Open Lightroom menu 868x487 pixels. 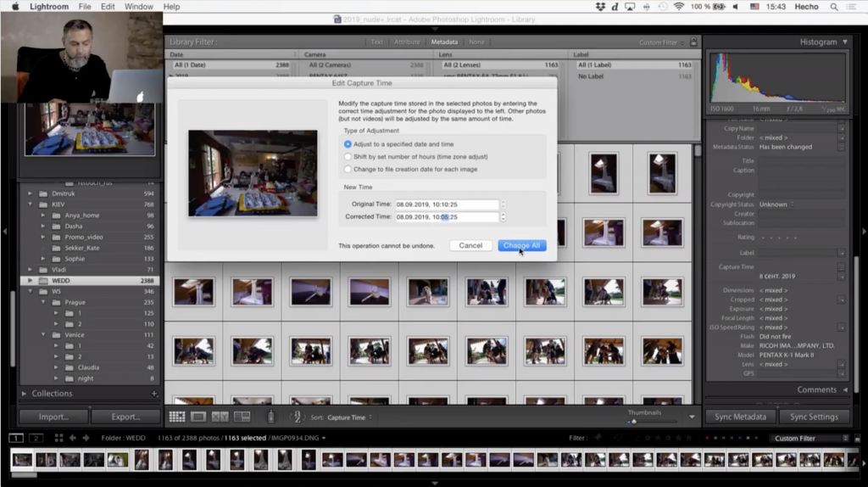click(x=49, y=7)
